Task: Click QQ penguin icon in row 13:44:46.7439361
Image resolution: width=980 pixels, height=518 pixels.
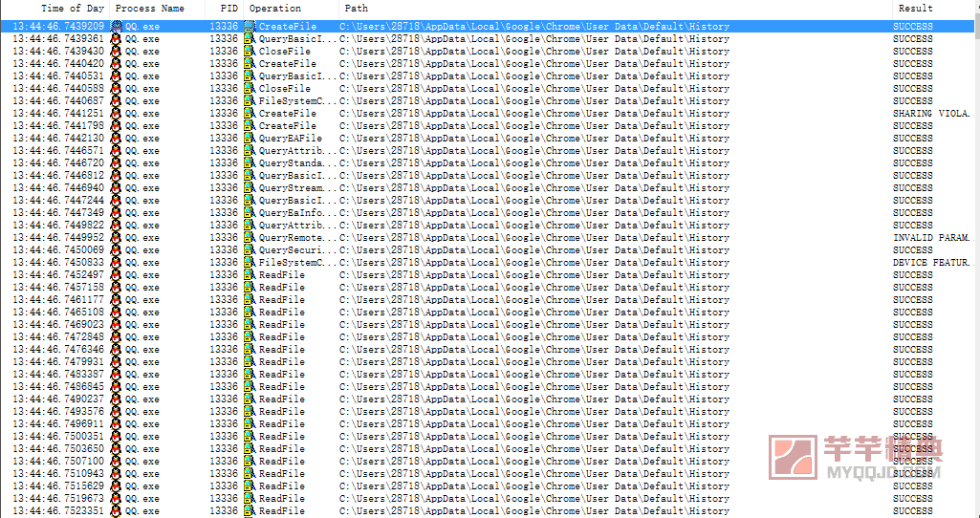Action: point(117,39)
